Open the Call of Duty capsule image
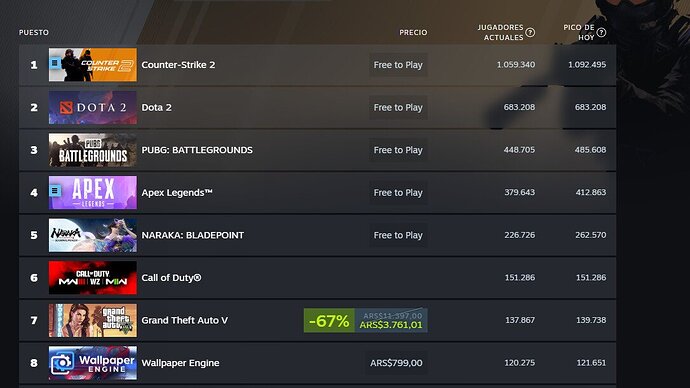Image resolution: width=690 pixels, height=388 pixels. pos(93,278)
